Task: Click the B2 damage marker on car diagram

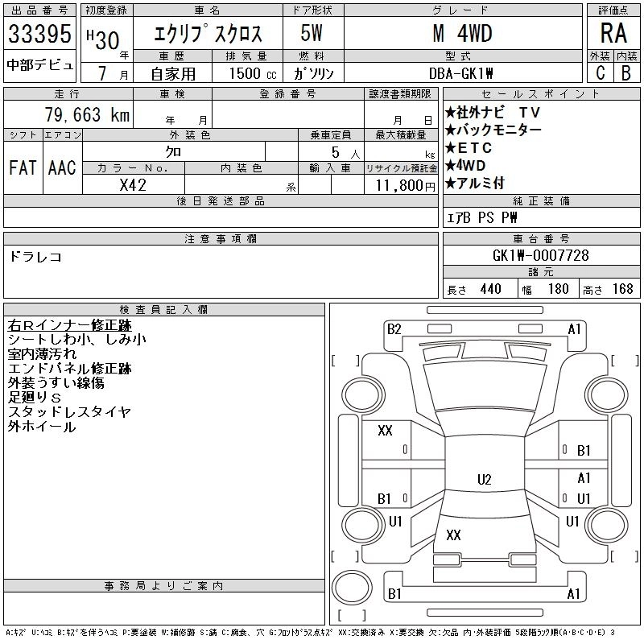Action: [394, 328]
